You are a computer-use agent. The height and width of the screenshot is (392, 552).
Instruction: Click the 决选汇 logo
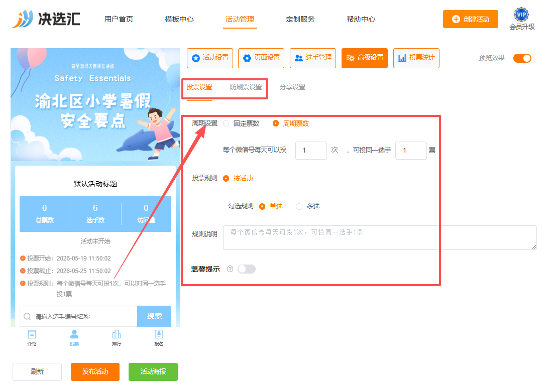pos(45,19)
